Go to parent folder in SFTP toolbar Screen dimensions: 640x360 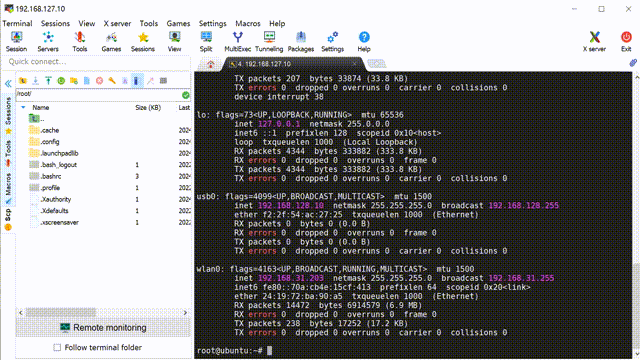(23, 81)
